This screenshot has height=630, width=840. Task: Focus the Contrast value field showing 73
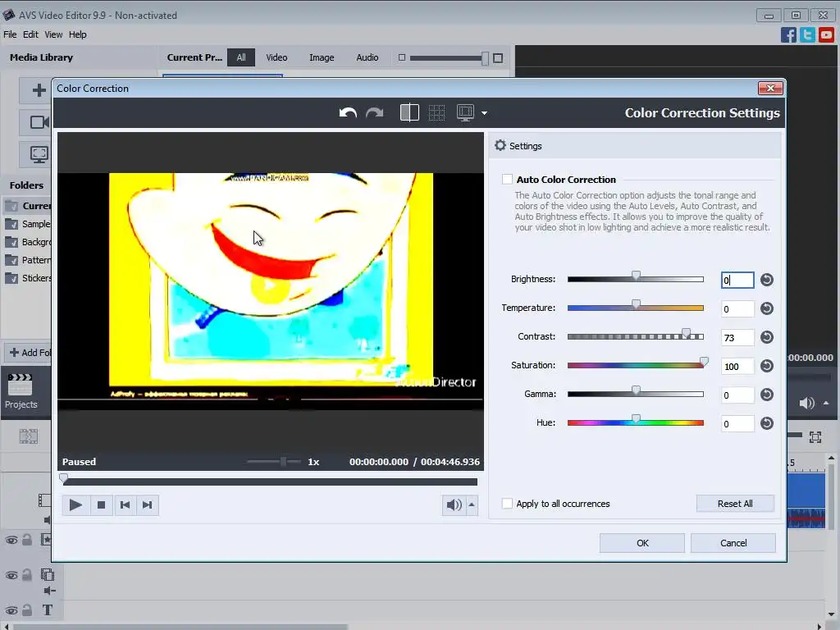[737, 337]
